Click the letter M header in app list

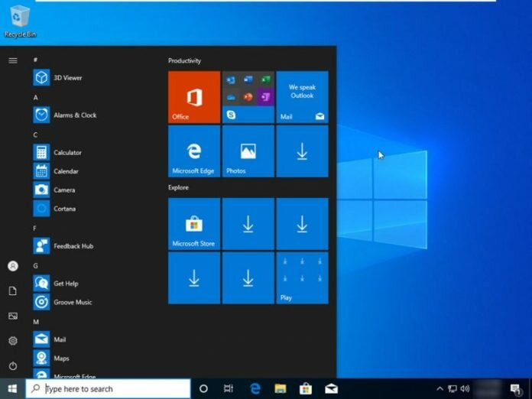[36, 322]
